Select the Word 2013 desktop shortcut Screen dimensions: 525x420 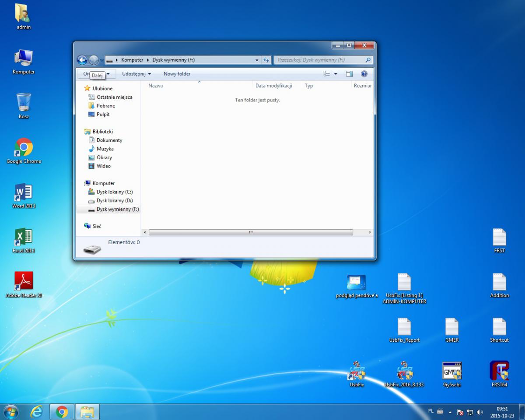pos(24,196)
